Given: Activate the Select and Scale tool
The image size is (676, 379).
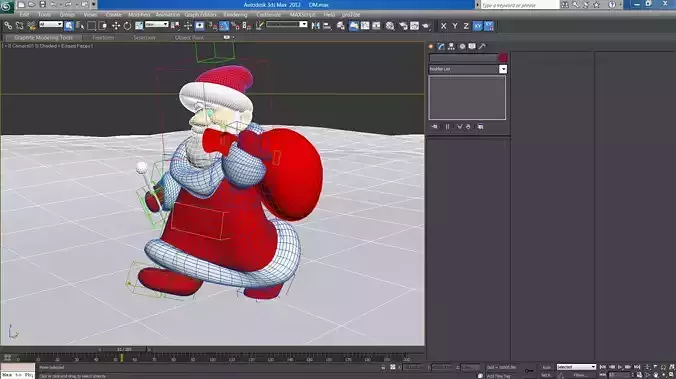Looking at the screenshot, I should [x=139, y=26].
